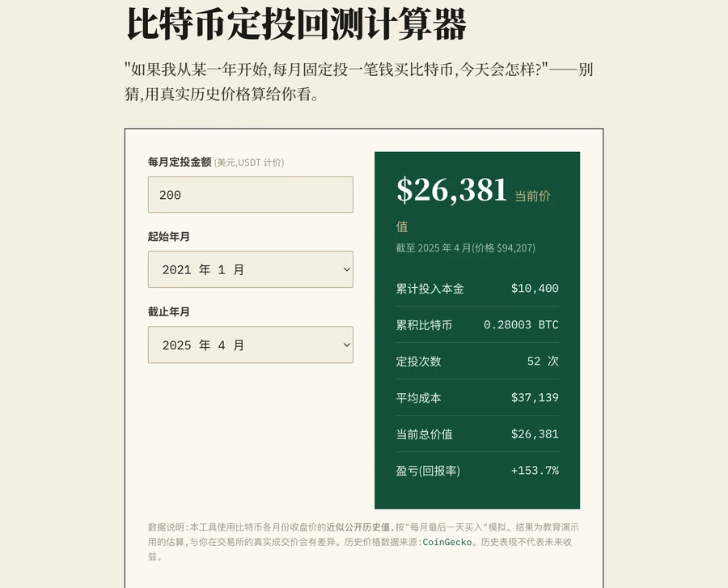This screenshot has width=728, height=588.
Task: Click the 起始年月 label
Action: tap(168, 237)
